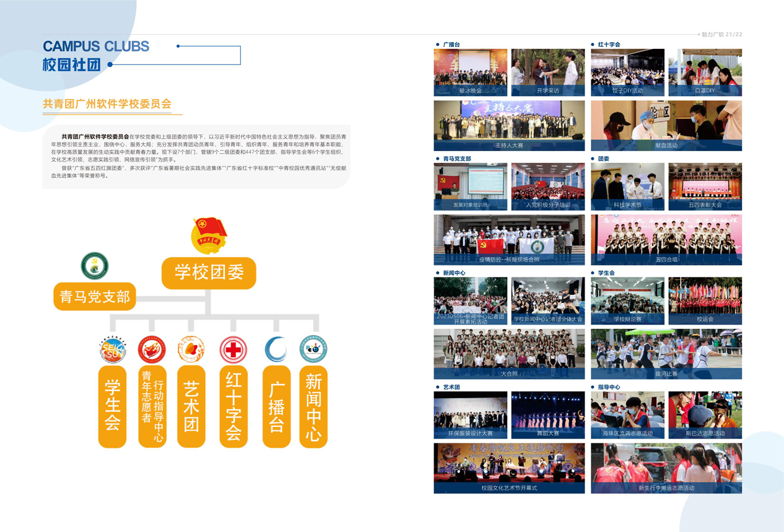Image resolution: width=784 pixels, height=532 pixels.
Task: Select the red 青年志愿者 flame logo
Action: tap(152, 350)
